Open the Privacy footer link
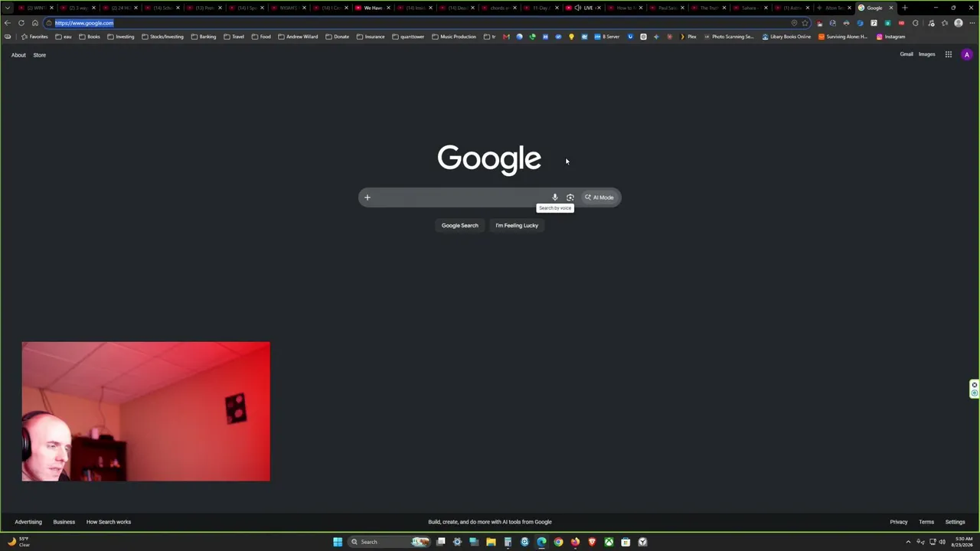Viewport: 980px width, 551px height. (899, 522)
